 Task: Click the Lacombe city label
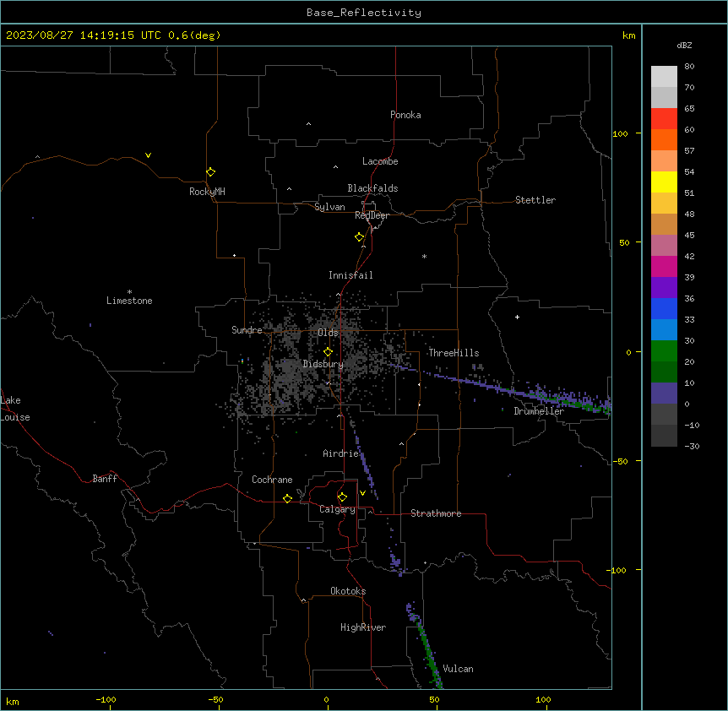(x=380, y=161)
